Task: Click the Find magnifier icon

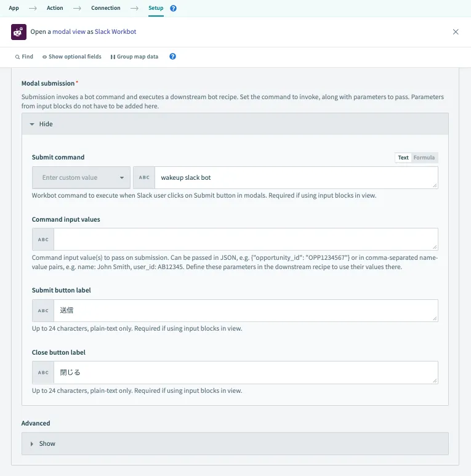Action: (18, 57)
